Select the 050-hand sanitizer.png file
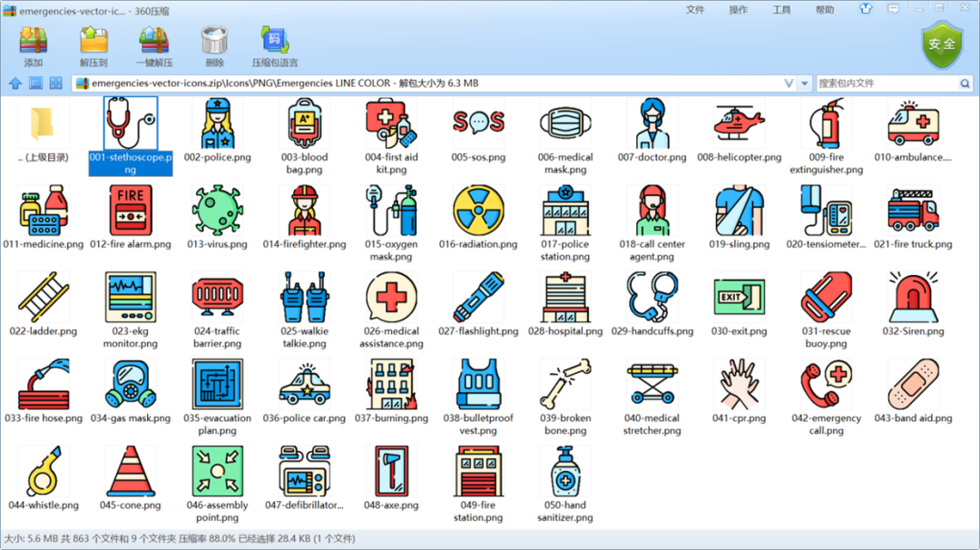Image resolution: width=980 pixels, height=550 pixels. pos(565,484)
